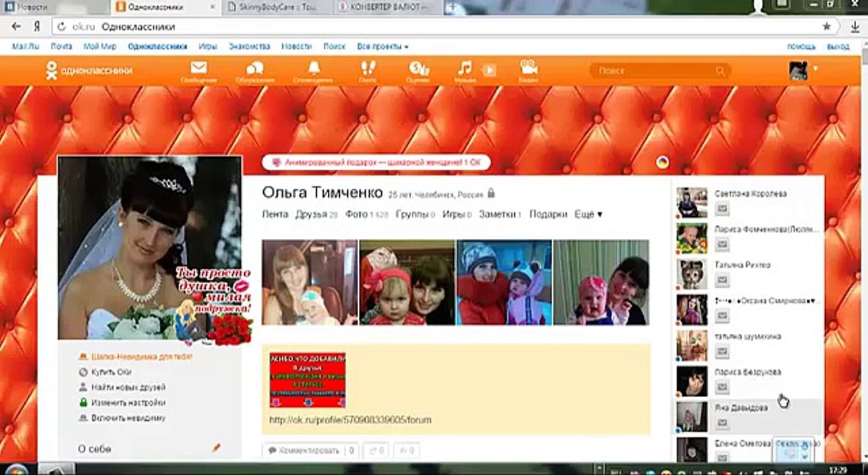
Task: Click the pencil edit icon beside О себе
Action: click(x=216, y=448)
